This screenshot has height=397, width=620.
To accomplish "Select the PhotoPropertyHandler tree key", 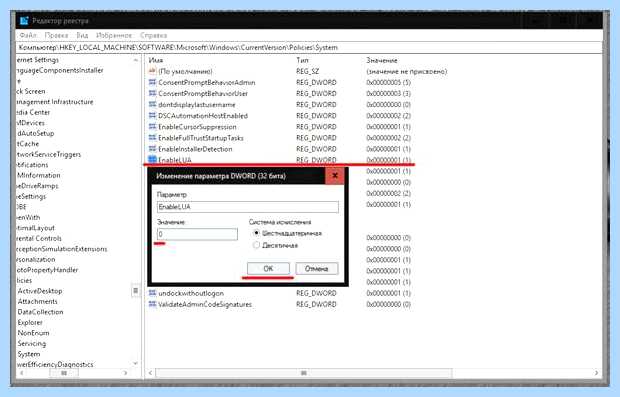I will click(47, 270).
